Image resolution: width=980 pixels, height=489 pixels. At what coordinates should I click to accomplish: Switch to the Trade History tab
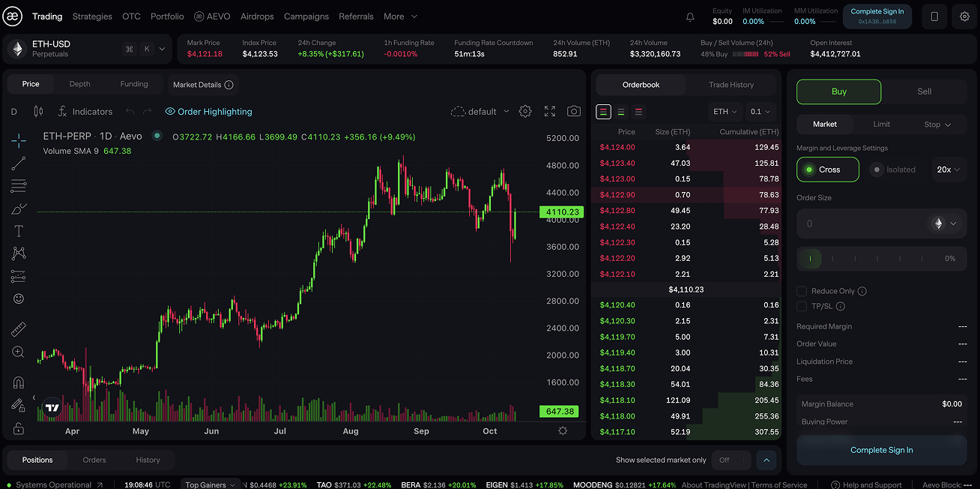tap(731, 85)
